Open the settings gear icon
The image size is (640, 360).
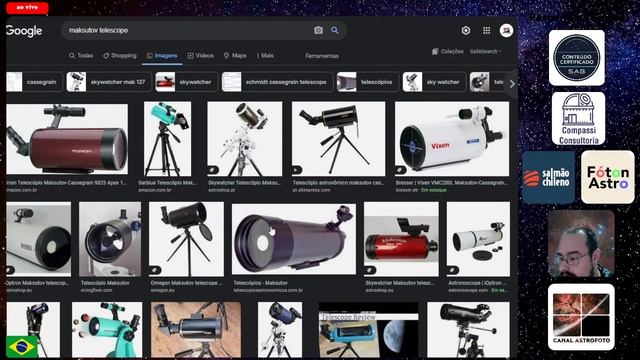[x=466, y=30]
